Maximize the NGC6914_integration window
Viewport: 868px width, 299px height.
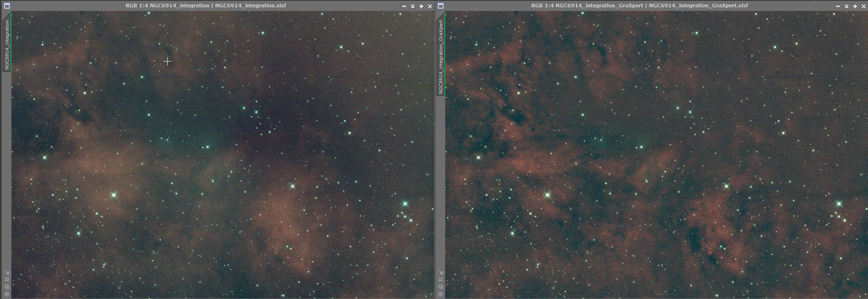click(x=421, y=6)
